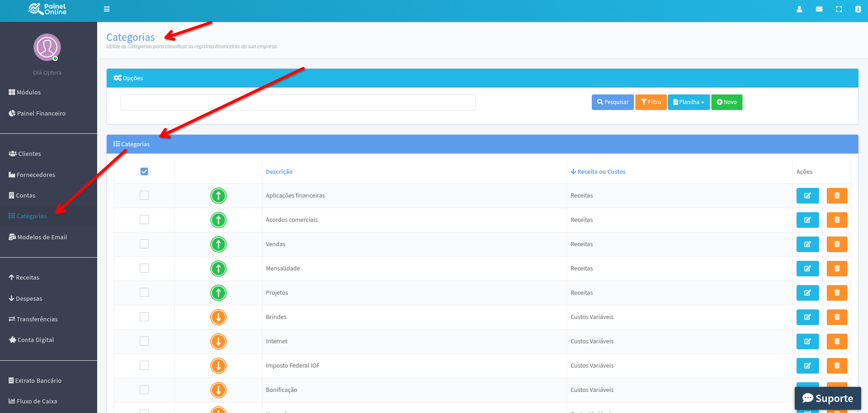This screenshot has height=413, width=868.
Task: Check the Acordos comerciais row checkbox
Action: [144, 220]
